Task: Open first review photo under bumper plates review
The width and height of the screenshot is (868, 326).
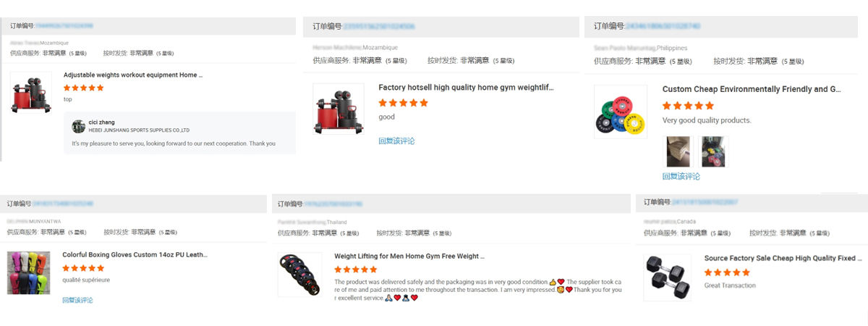Action: point(678,151)
